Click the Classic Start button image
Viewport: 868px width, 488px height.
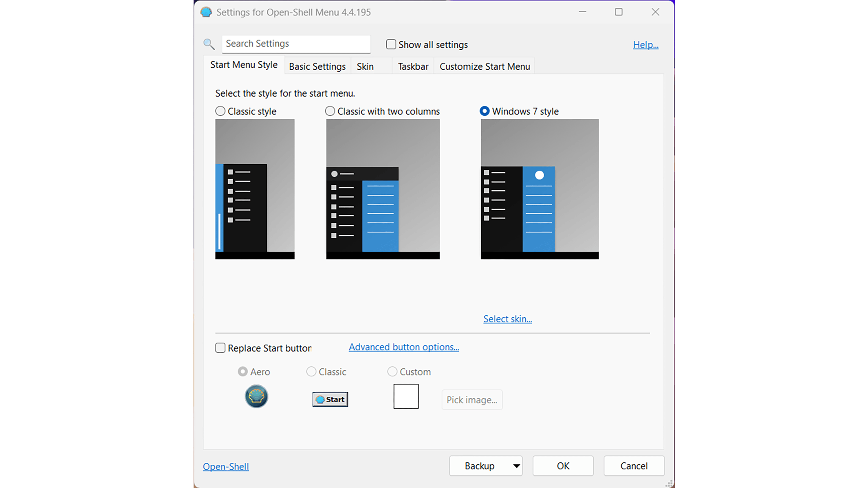(330, 399)
